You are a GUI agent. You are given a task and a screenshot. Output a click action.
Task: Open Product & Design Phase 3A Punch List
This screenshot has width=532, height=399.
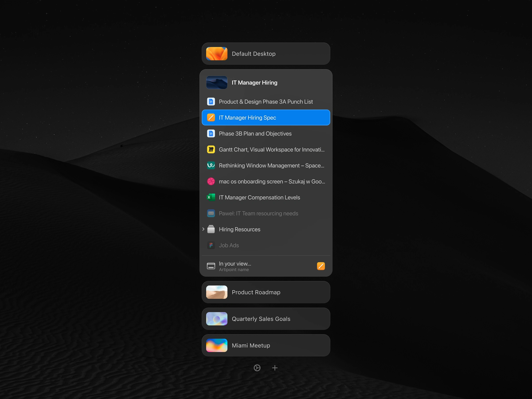tap(266, 102)
